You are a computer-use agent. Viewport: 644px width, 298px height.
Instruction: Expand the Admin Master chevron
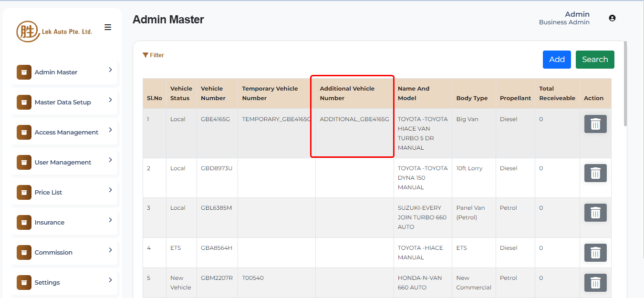point(110,70)
